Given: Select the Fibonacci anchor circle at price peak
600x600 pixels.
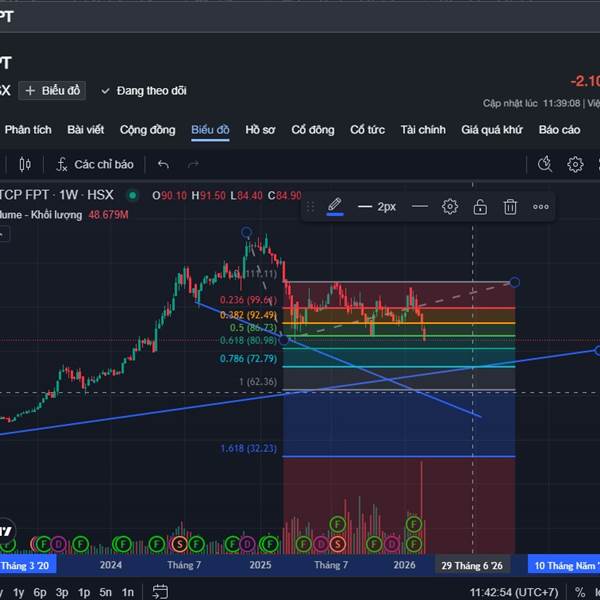Looking at the screenshot, I should pos(247,232).
